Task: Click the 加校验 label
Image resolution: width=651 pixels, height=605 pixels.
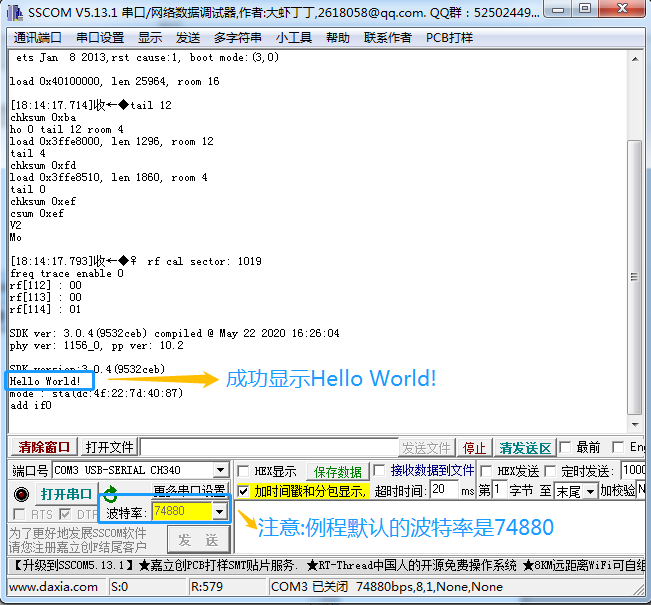Action: tap(617, 491)
